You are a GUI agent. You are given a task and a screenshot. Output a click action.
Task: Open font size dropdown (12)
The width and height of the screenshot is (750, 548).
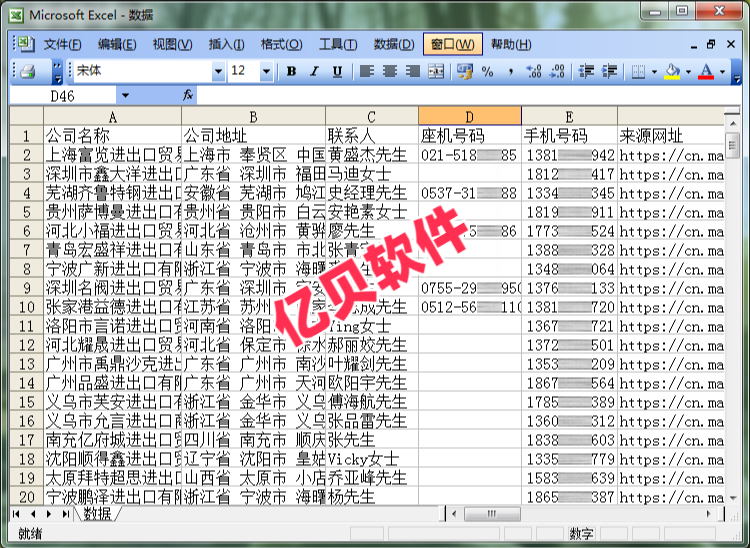pyautogui.click(x=266, y=72)
